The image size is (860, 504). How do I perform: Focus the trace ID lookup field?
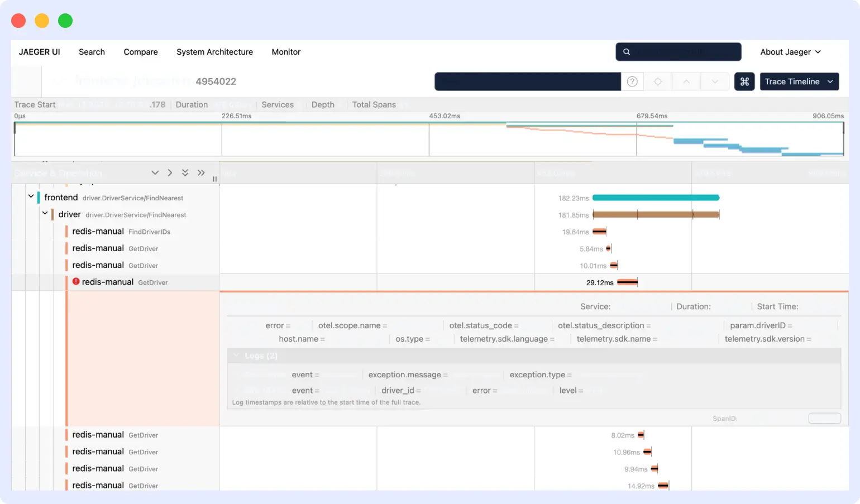coord(679,52)
